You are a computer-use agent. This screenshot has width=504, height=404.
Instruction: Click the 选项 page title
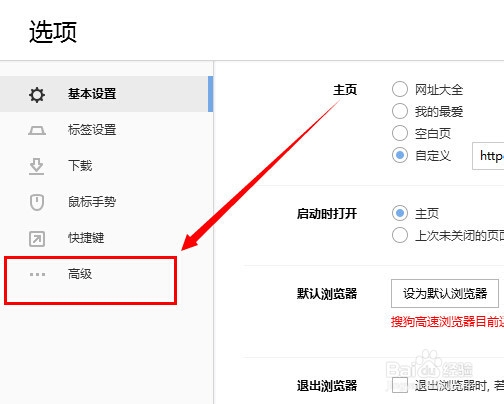pos(53,32)
